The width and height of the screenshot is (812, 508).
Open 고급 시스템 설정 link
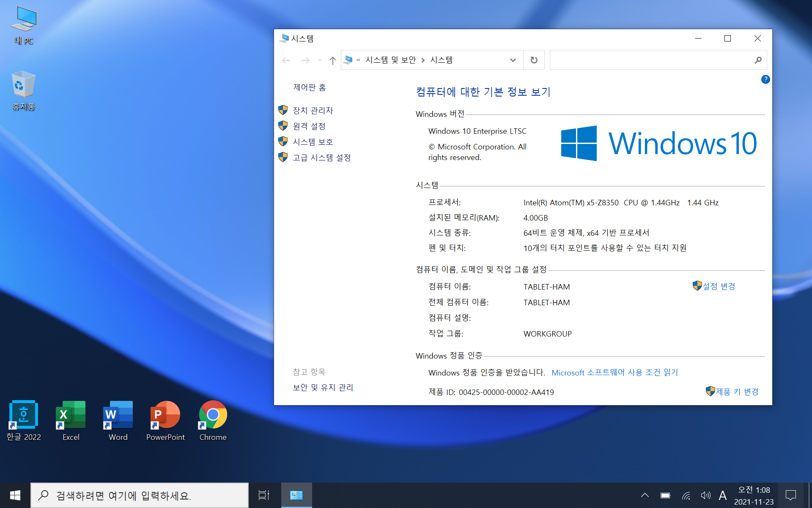pos(322,157)
